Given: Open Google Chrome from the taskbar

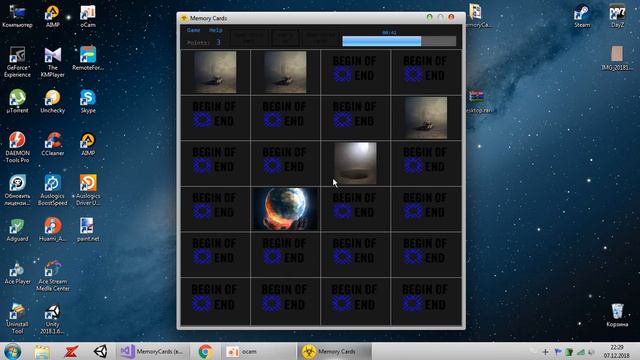Looking at the screenshot, I should click(x=205, y=351).
